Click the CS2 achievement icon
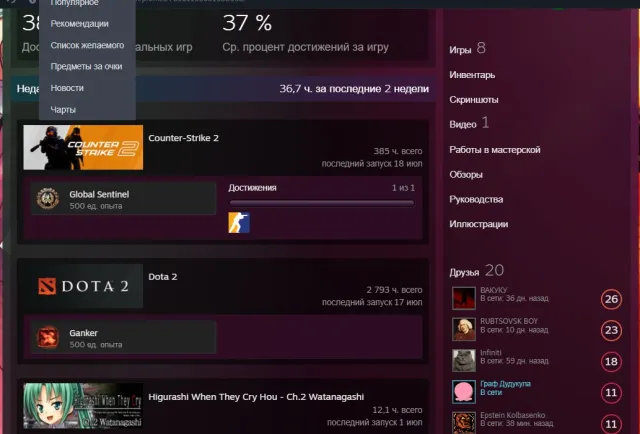 click(x=239, y=223)
